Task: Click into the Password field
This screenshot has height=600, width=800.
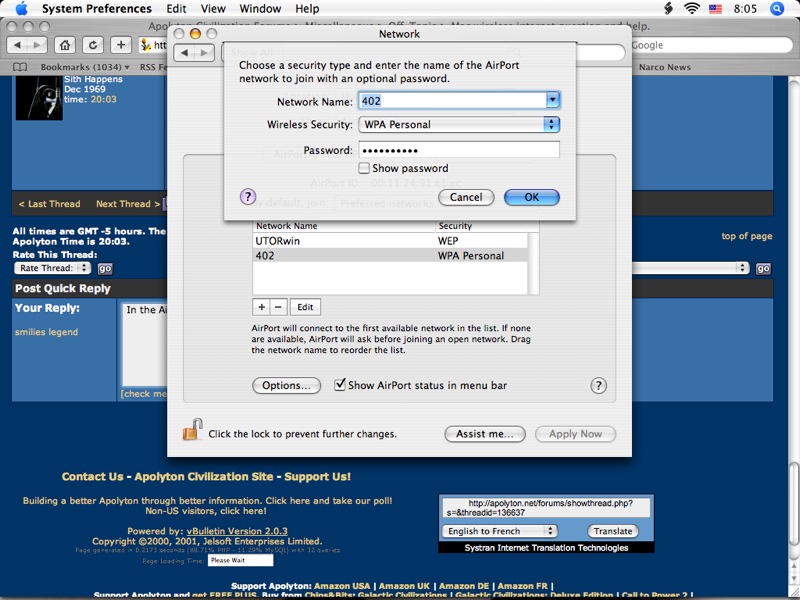Action: [458, 150]
